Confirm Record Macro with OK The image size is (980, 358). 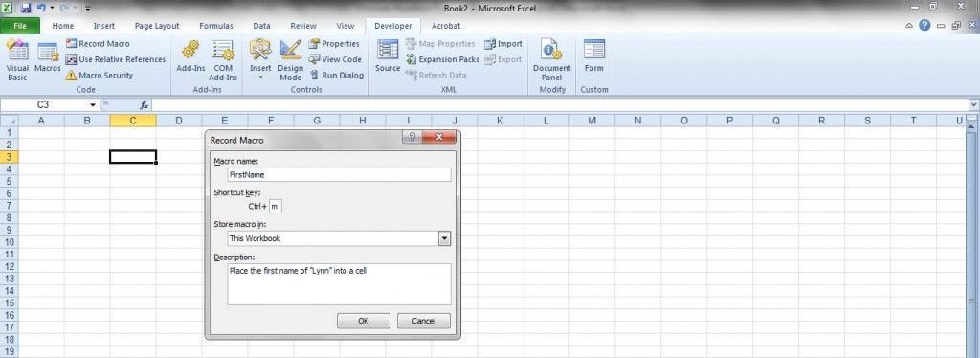point(363,321)
